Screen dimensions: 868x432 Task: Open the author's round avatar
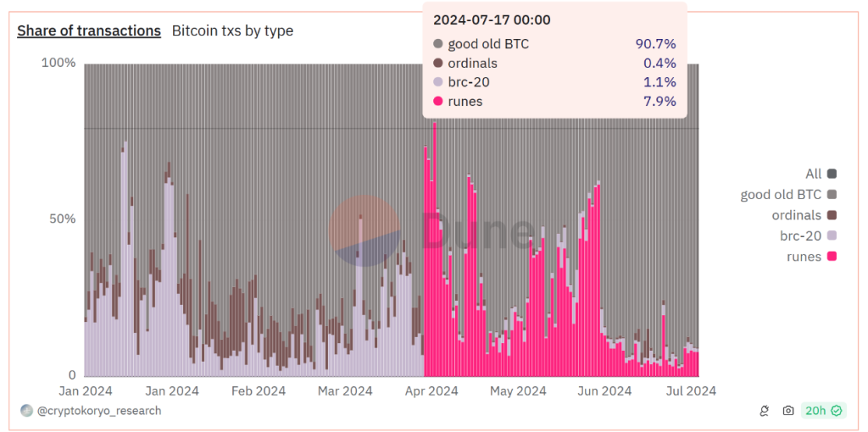pos(26,411)
